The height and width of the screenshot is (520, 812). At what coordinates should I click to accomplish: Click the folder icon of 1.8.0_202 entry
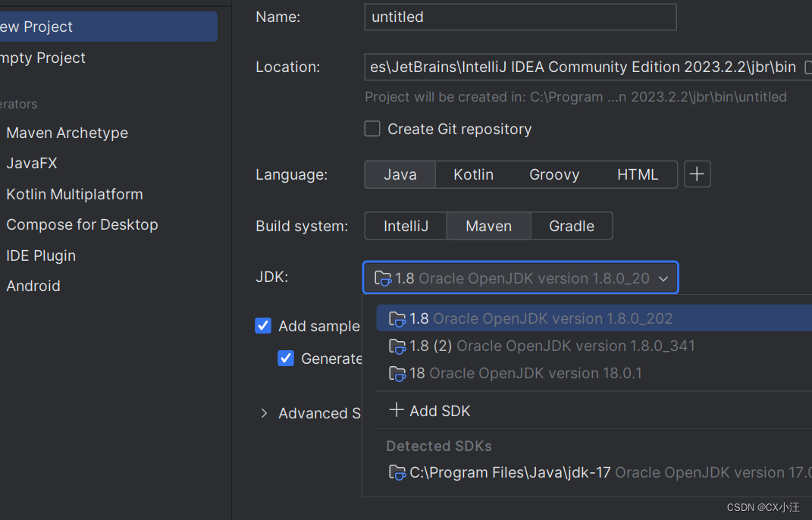point(397,318)
